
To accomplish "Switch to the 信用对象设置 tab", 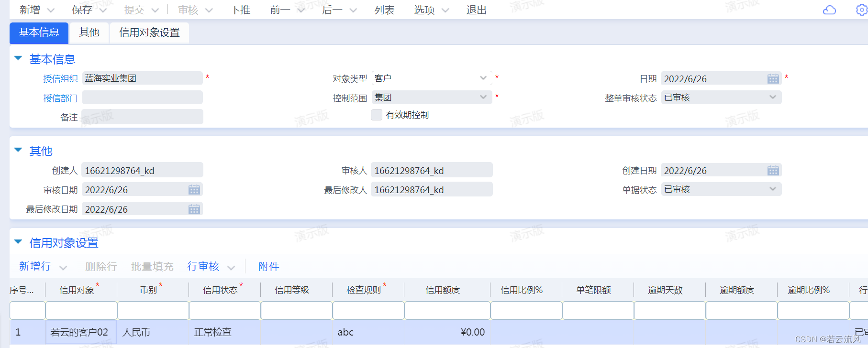I will pos(149,33).
